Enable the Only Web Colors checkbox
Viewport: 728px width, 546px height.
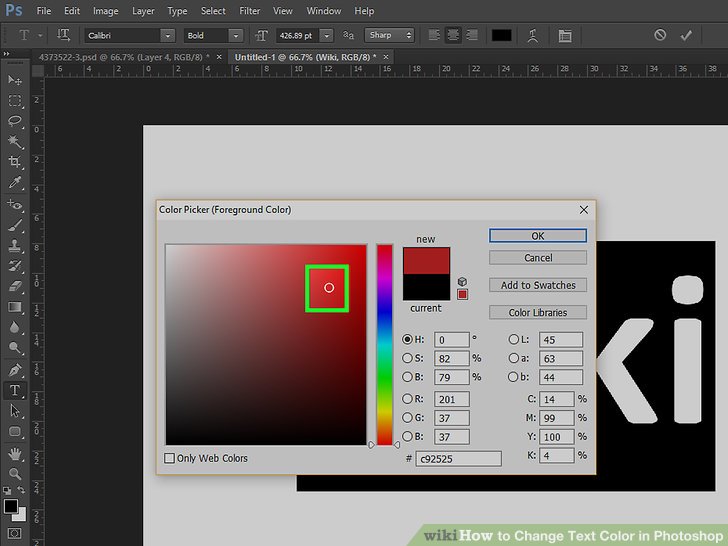170,459
